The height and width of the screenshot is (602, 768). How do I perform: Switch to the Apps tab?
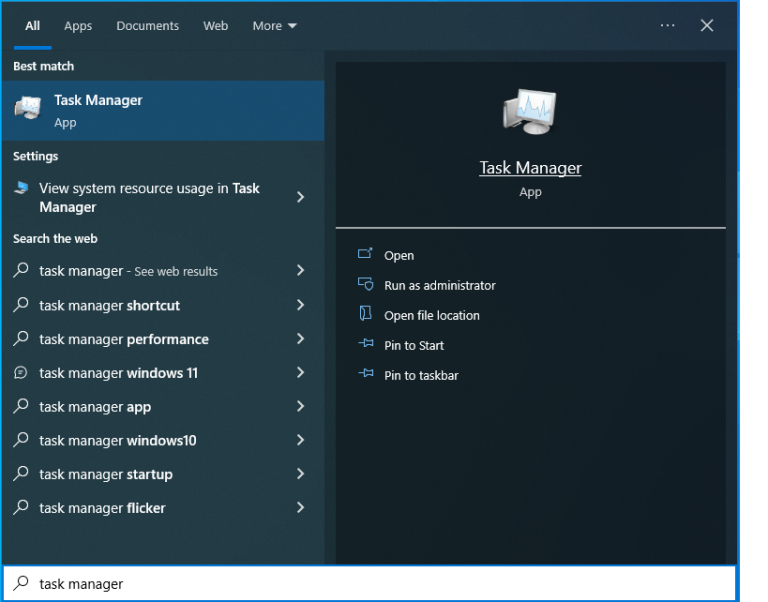pos(78,25)
